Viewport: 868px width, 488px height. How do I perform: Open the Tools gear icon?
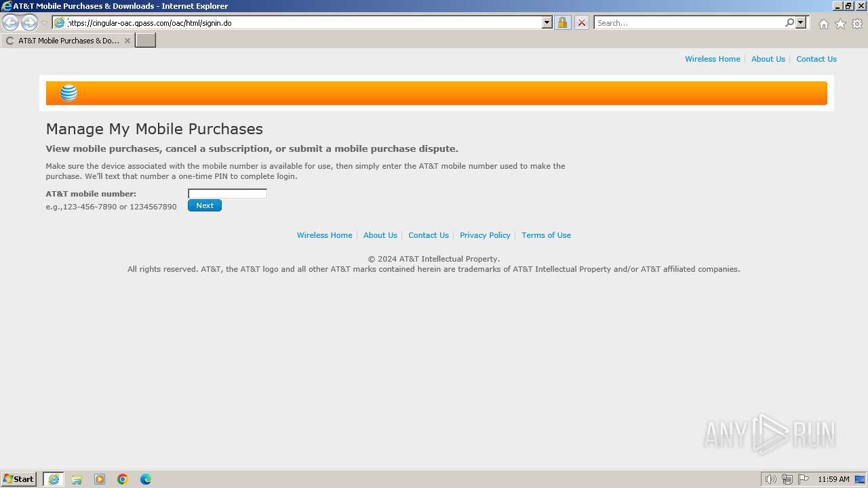(x=857, y=24)
